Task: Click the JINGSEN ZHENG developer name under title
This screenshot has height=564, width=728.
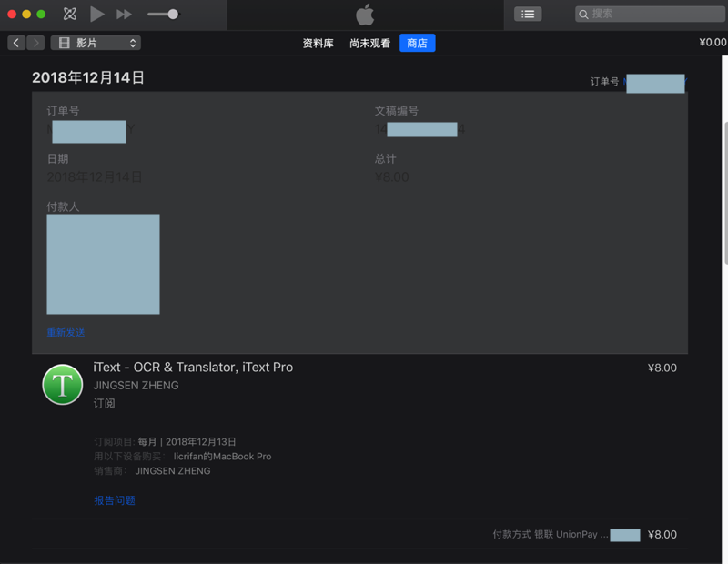Action: click(x=136, y=386)
